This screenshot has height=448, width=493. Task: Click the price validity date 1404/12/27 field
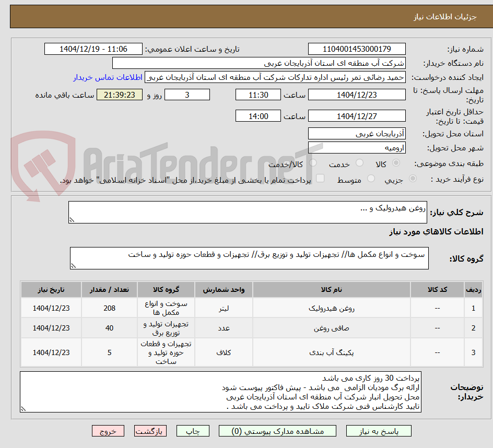[357, 116]
